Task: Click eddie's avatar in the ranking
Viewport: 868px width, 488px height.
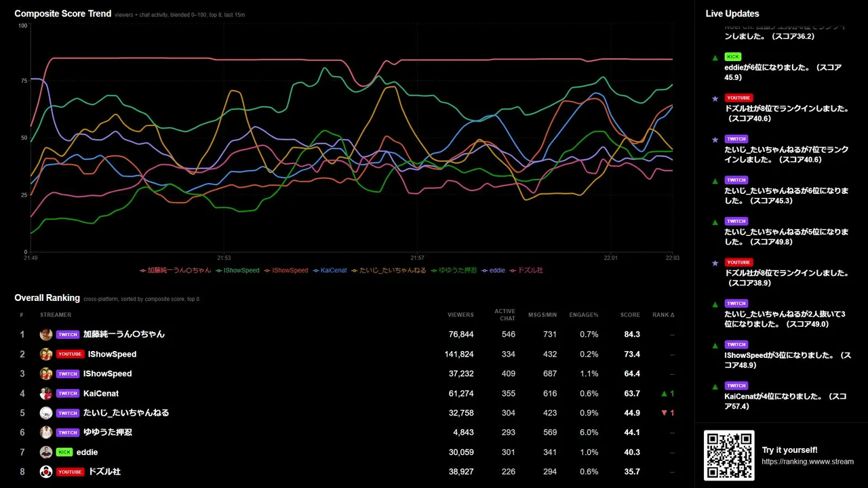Action: click(46, 452)
